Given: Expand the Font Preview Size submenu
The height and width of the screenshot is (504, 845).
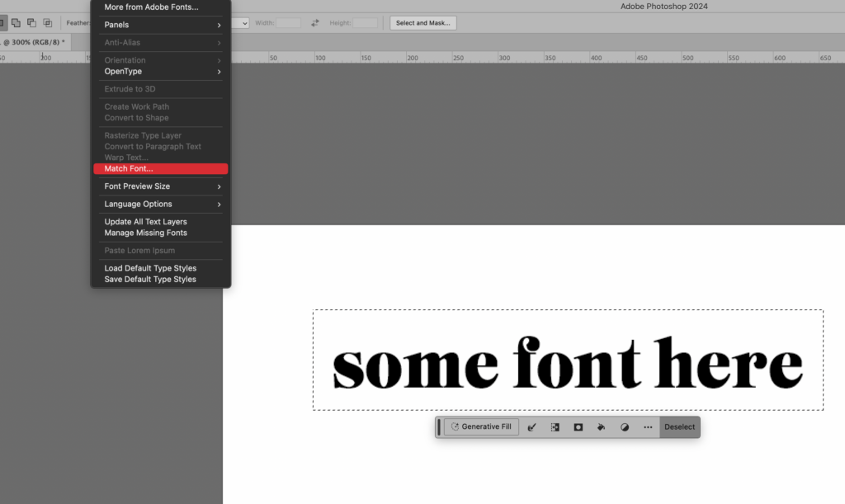Looking at the screenshot, I should [x=161, y=186].
